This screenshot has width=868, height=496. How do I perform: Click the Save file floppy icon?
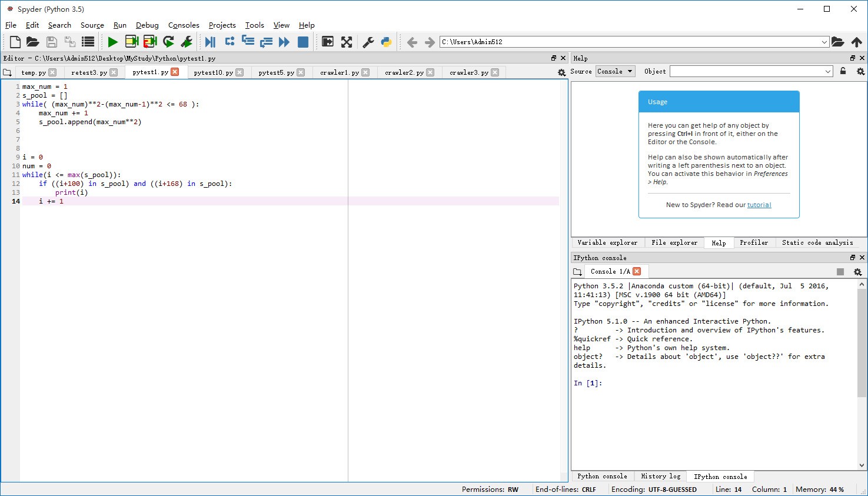click(x=52, y=42)
